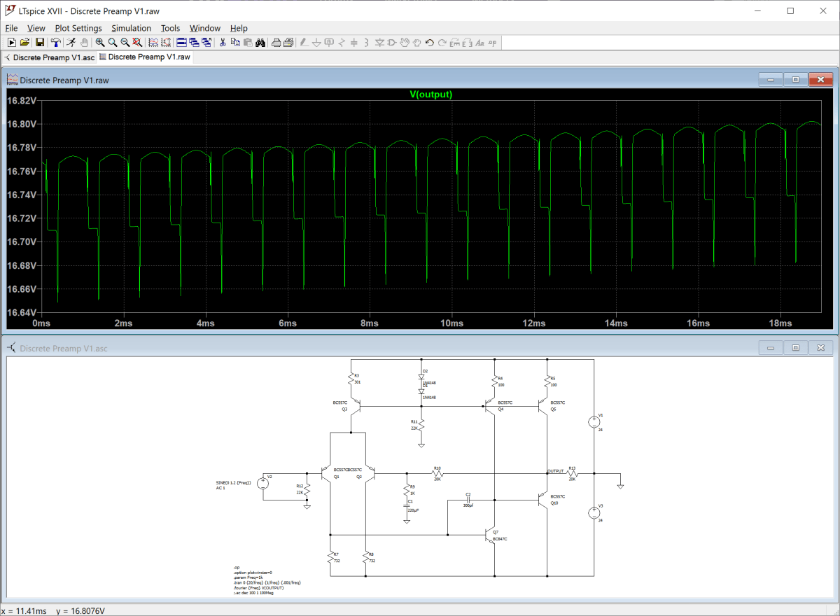The image size is (840, 616).
Task: Open Control Panel via hammer icon
Action: pos(55,43)
